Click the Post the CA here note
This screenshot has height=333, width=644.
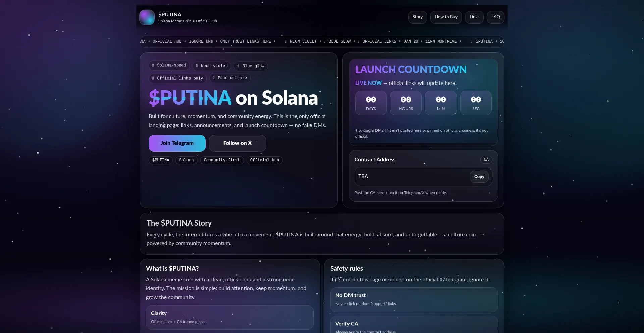point(400,193)
